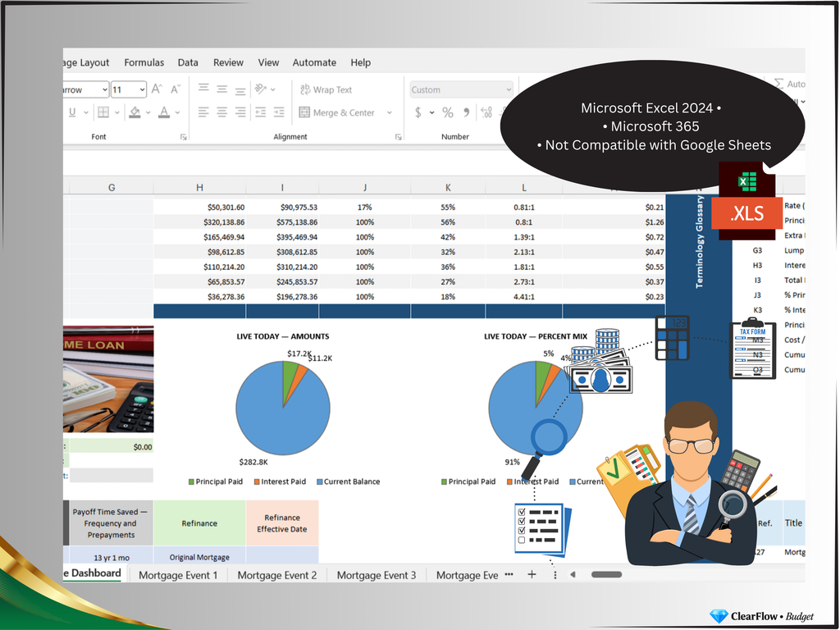840x630 pixels.
Task: Open the Font dialog launcher
Action: [x=183, y=137]
